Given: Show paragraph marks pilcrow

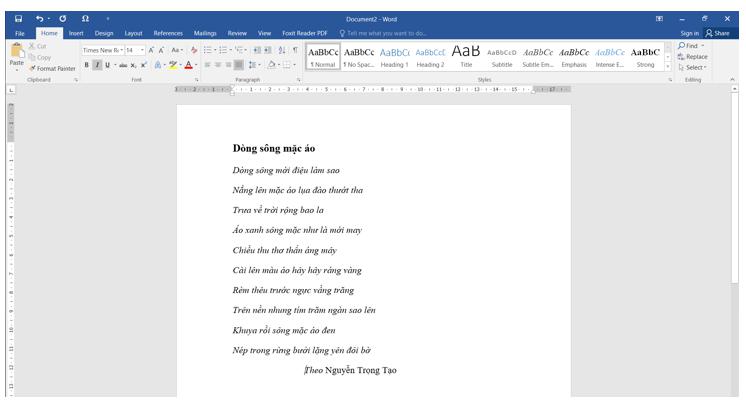Looking at the screenshot, I should pos(295,50).
